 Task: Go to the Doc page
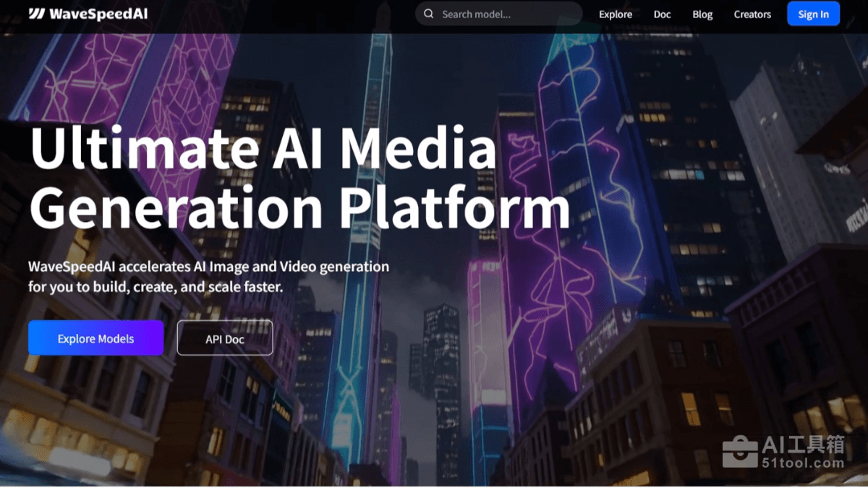(662, 14)
